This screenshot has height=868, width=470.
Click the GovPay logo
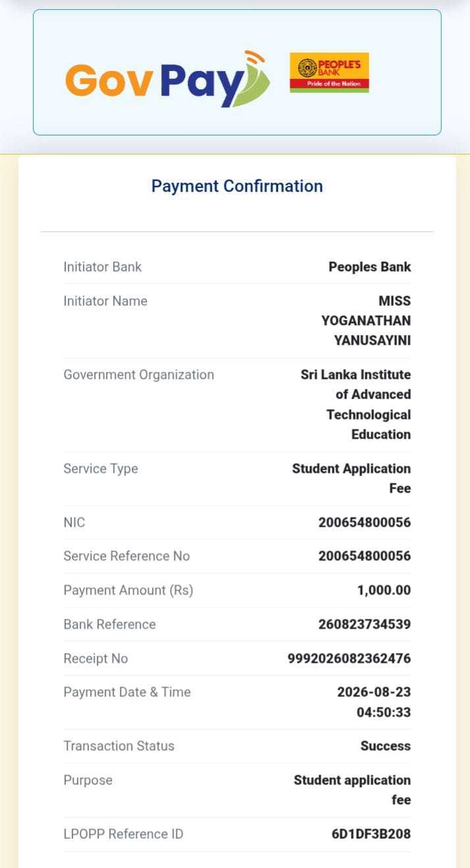point(168,78)
